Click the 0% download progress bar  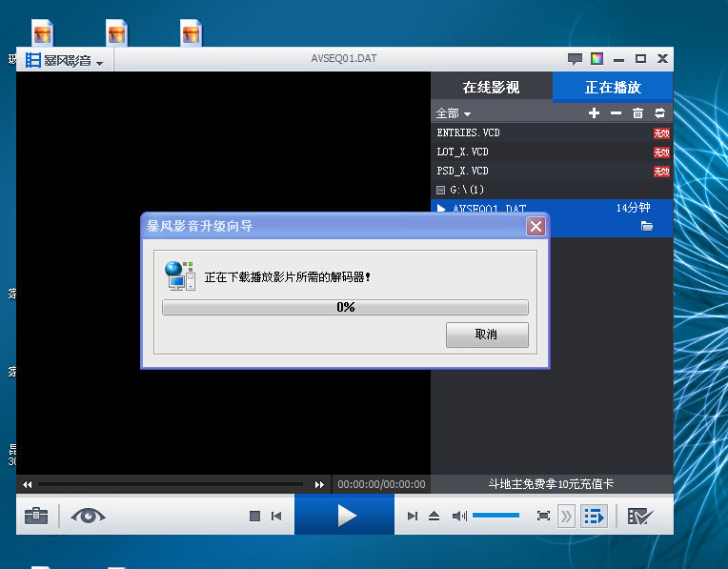[x=345, y=307]
